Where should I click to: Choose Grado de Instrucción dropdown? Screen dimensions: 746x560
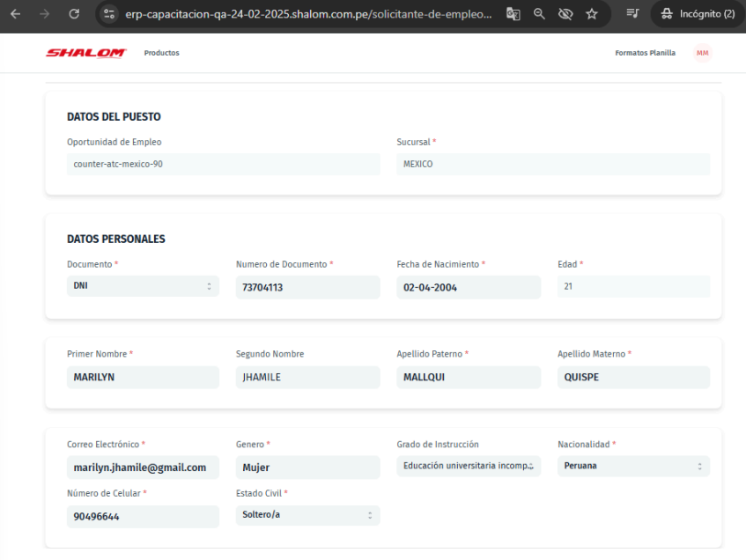pyautogui.click(x=469, y=466)
